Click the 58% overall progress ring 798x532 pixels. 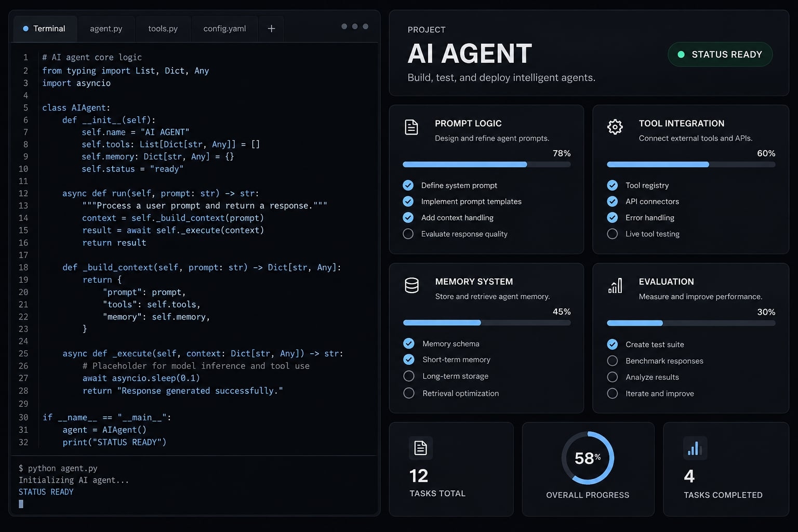588,458
